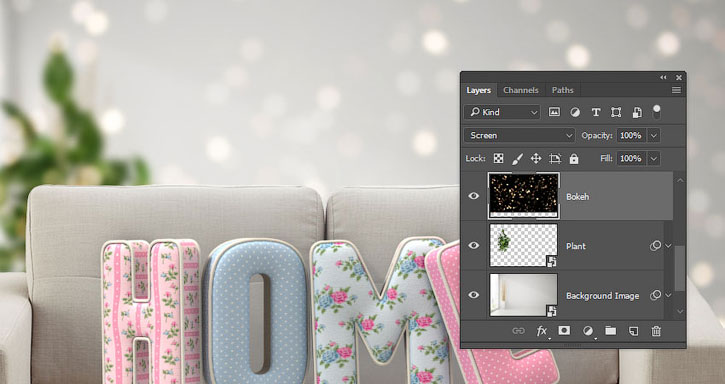Screen dimensions: 725x384
Task: Open the Layers panel menu icon
Action: 676,90
